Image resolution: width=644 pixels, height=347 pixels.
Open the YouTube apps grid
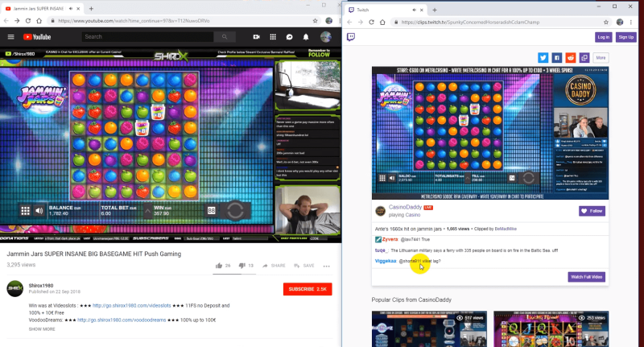pyautogui.click(x=273, y=37)
